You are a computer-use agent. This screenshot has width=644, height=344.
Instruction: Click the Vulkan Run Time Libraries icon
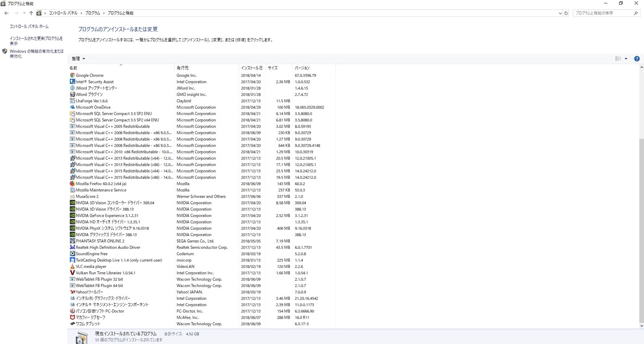click(72, 273)
